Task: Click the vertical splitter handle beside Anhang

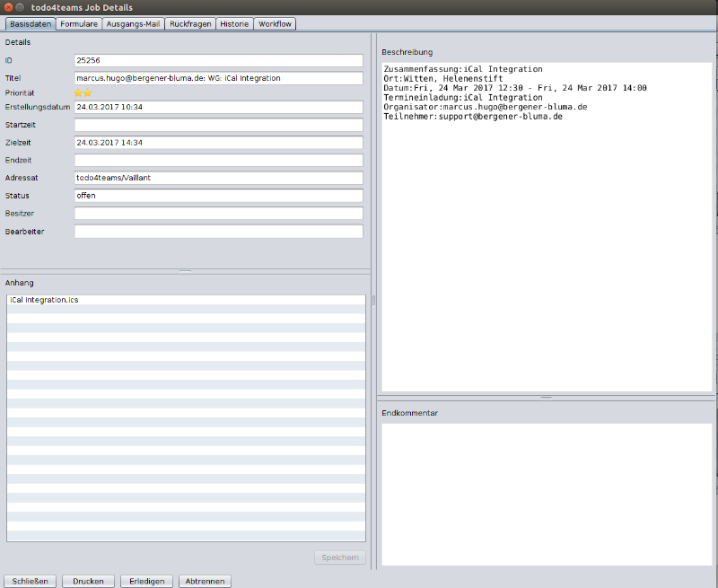Action: (x=373, y=301)
